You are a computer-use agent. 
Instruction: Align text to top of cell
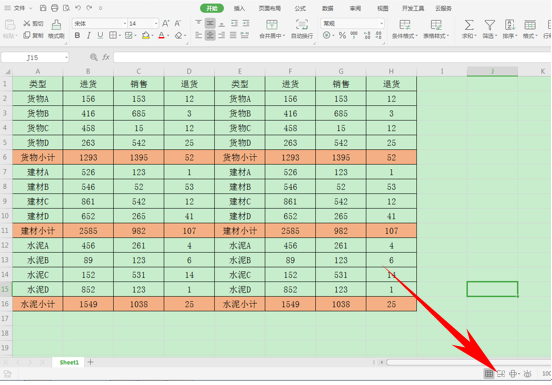(x=199, y=23)
